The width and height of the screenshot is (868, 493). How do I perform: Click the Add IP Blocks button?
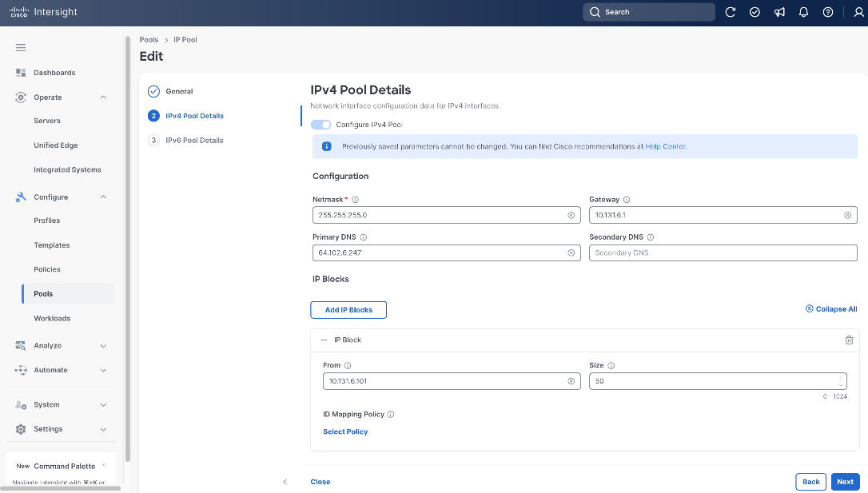coord(348,310)
